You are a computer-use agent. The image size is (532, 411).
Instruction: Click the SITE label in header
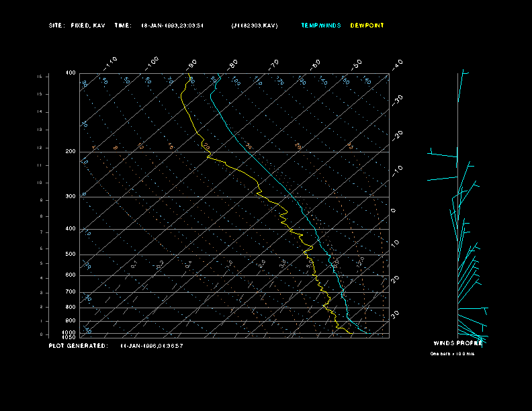[56, 26]
